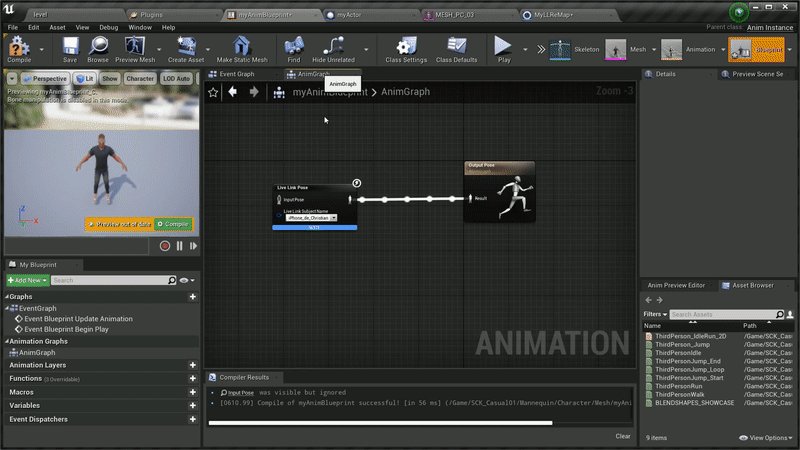Click the Input Pose link in compiler results

point(241,392)
